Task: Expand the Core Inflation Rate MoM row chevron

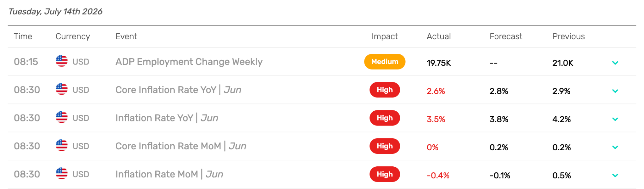Action: [615, 147]
